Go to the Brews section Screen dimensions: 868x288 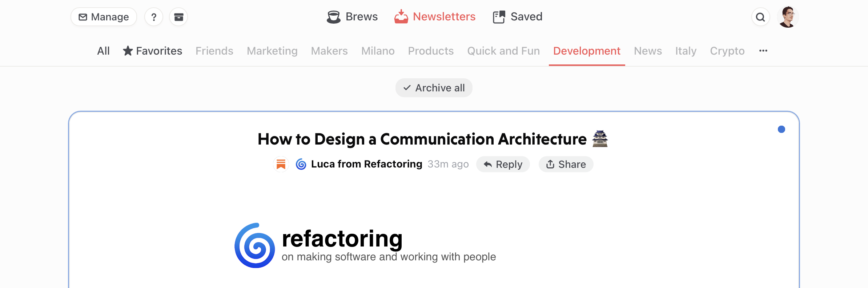(x=352, y=17)
